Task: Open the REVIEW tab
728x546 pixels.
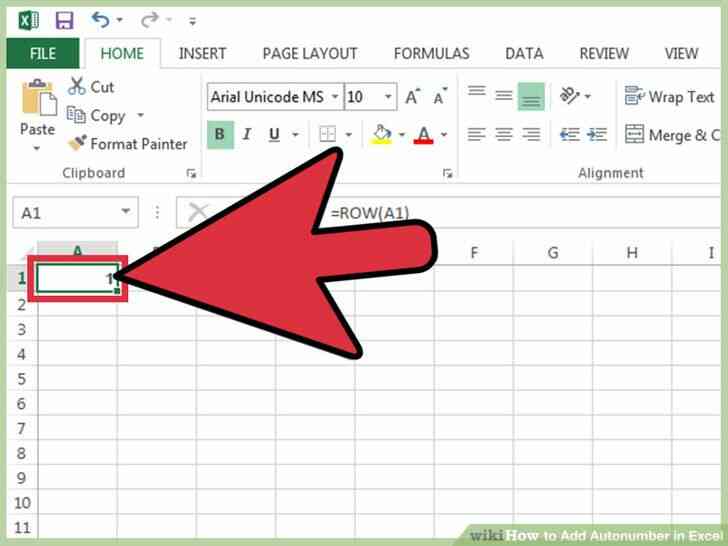Action: 604,53
